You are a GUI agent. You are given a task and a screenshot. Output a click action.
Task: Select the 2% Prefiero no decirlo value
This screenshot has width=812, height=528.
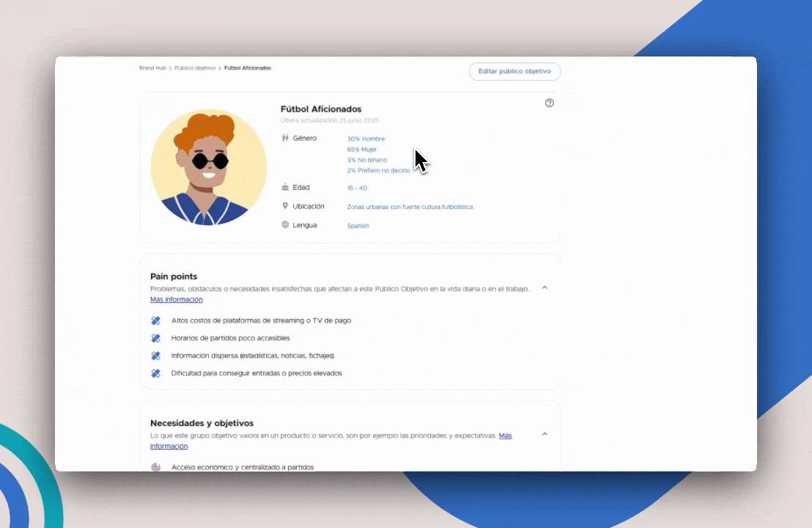(x=378, y=170)
